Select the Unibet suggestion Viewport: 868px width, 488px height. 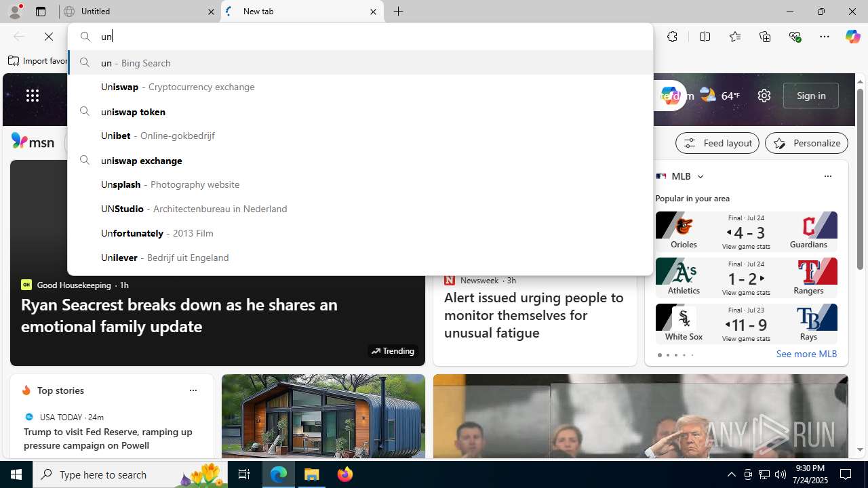pos(360,136)
